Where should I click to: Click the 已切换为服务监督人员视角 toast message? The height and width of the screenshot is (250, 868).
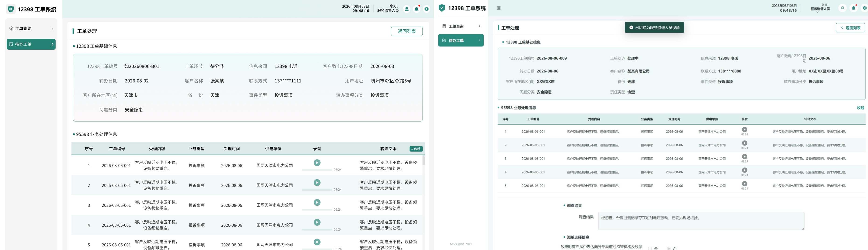[654, 28]
